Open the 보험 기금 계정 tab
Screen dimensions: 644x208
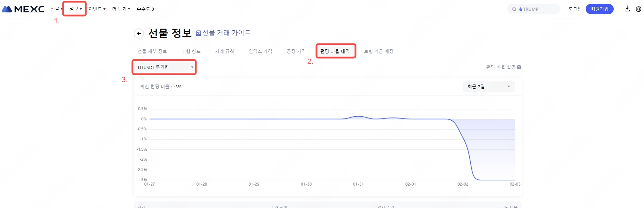pos(379,51)
